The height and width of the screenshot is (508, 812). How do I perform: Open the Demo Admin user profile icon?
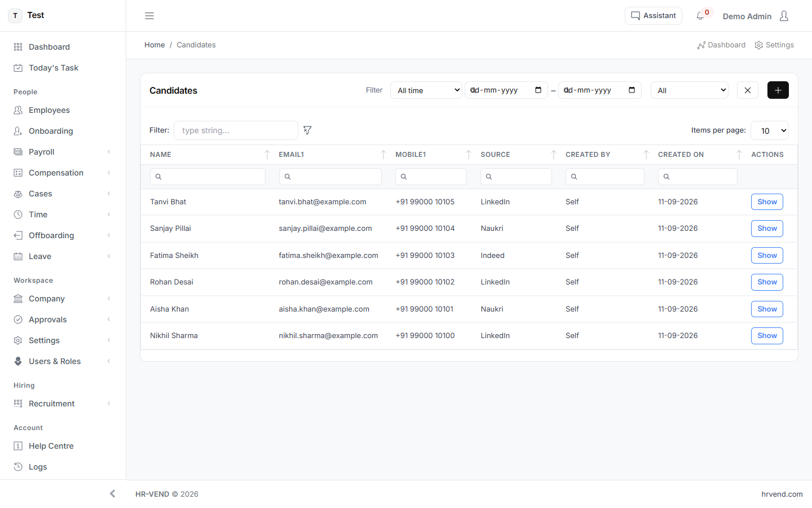(784, 16)
